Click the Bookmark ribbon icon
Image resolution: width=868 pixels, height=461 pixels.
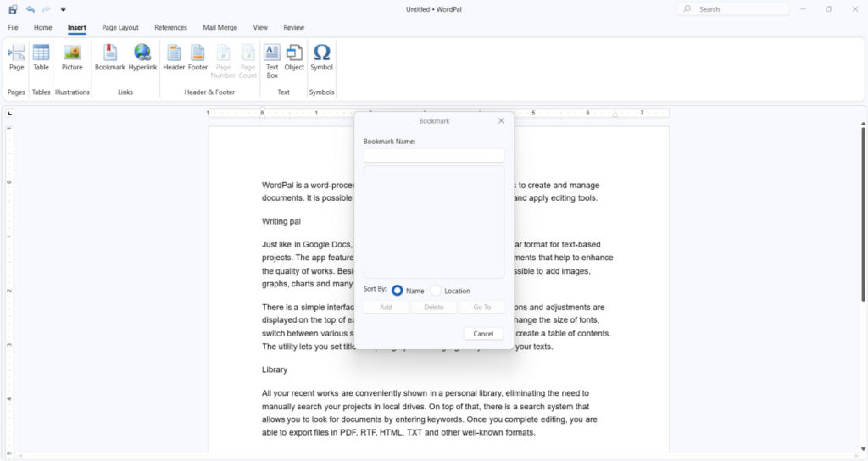(x=109, y=58)
